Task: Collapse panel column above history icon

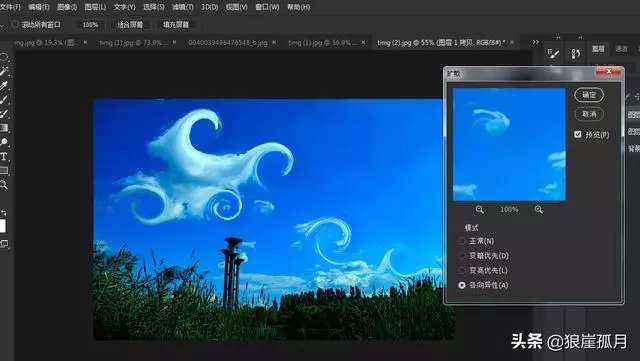Action: coord(580,38)
